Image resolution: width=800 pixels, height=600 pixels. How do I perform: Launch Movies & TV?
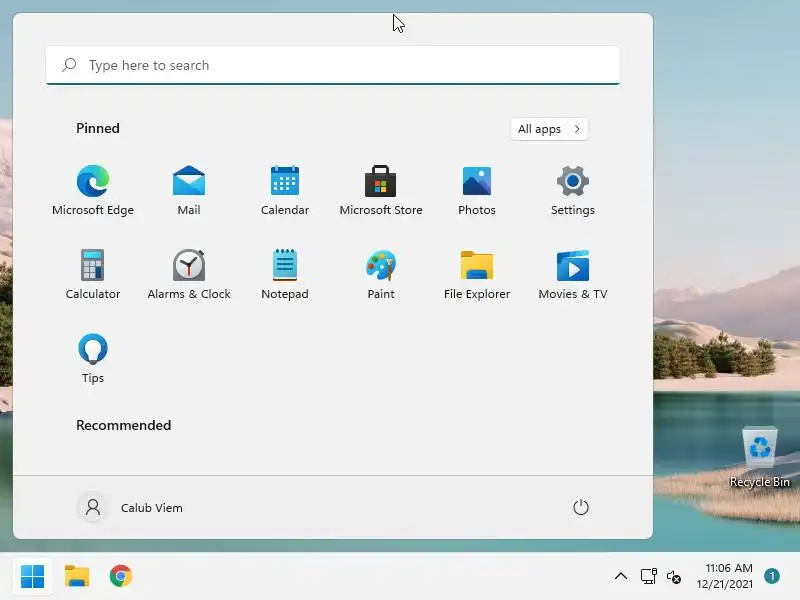[572, 274]
